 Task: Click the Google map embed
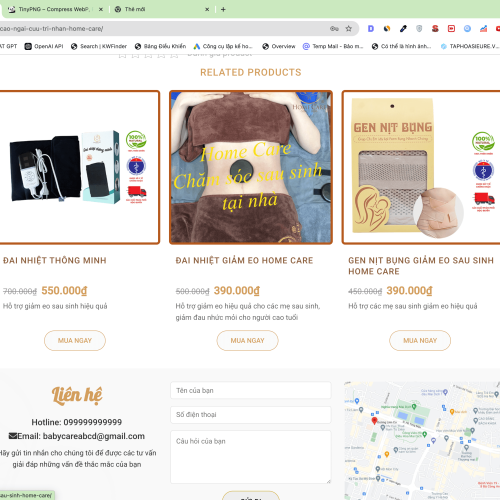422,441
